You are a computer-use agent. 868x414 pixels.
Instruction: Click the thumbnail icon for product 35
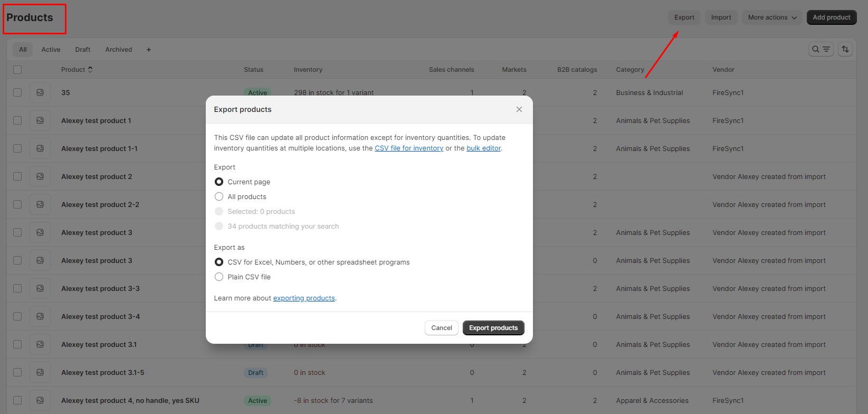click(x=40, y=92)
